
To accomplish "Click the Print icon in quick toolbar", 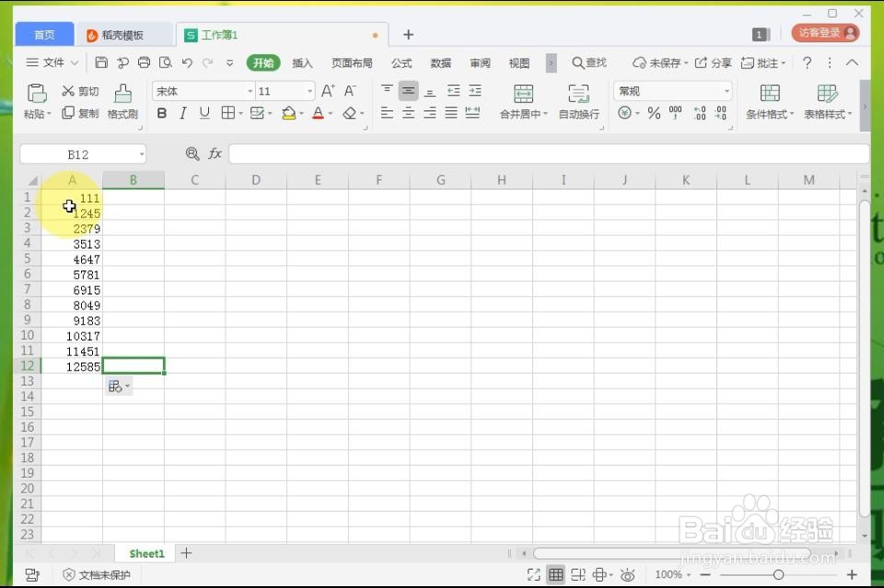I will coord(145,63).
